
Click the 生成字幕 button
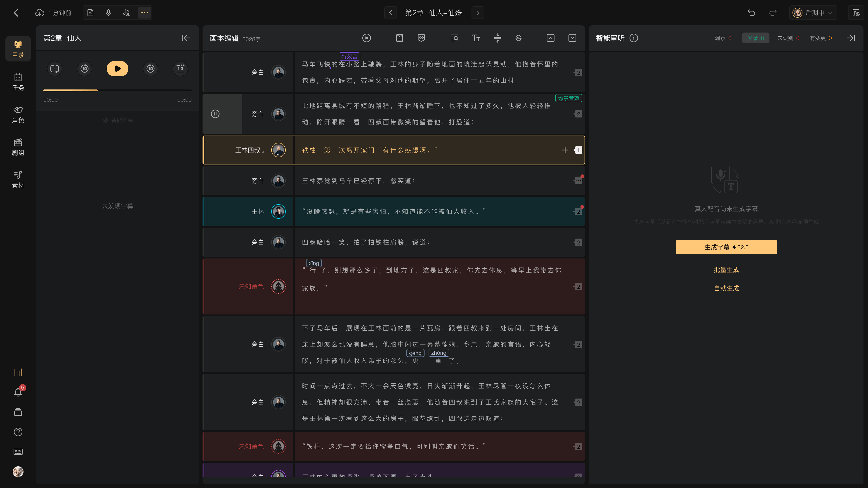point(726,247)
